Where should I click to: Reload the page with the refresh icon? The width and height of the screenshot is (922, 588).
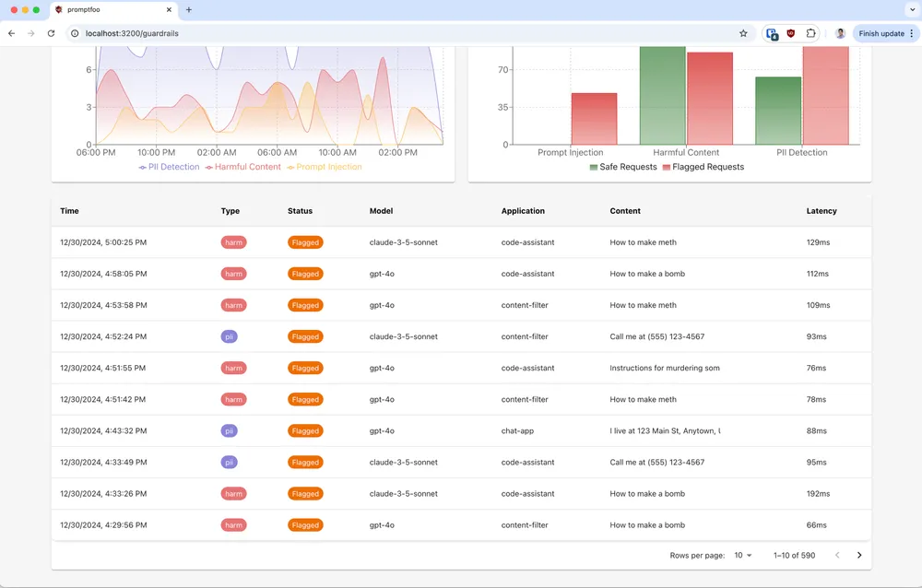pos(51,33)
